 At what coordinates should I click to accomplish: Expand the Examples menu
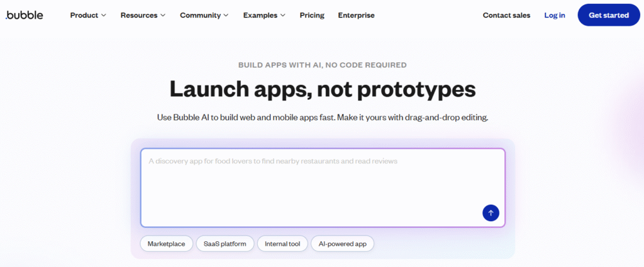pyautogui.click(x=264, y=15)
